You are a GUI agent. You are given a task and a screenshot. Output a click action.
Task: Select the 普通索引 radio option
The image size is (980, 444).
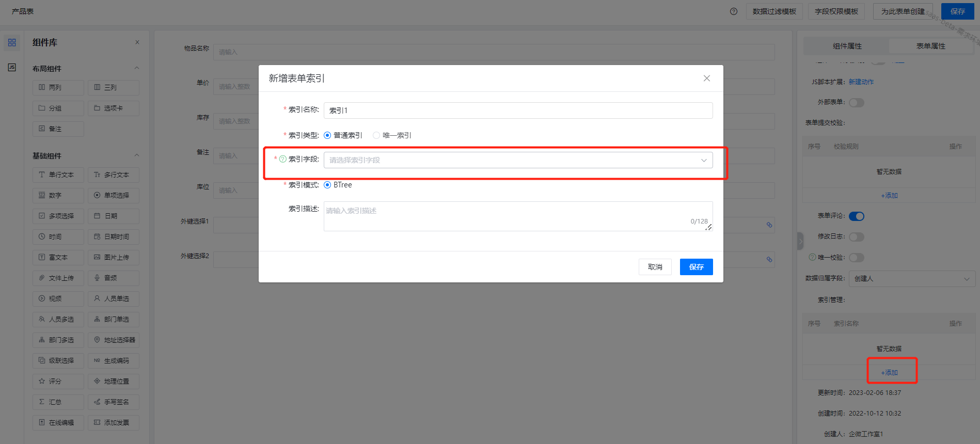pos(327,135)
